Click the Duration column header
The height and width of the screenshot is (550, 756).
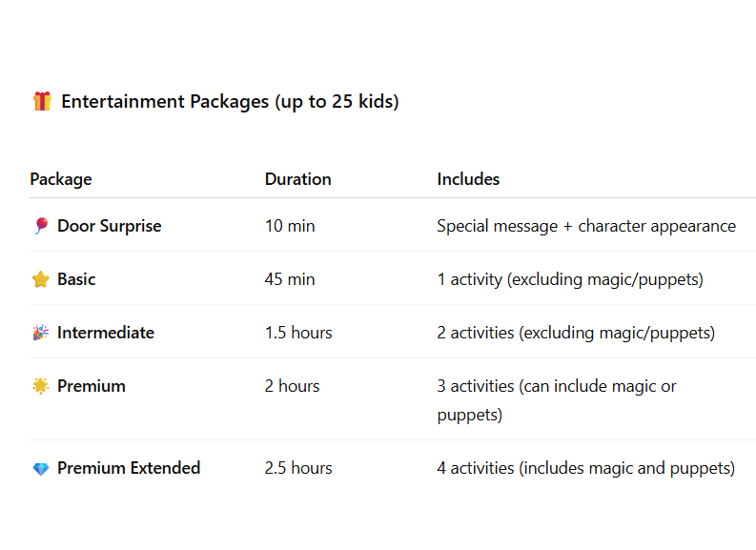(x=298, y=179)
